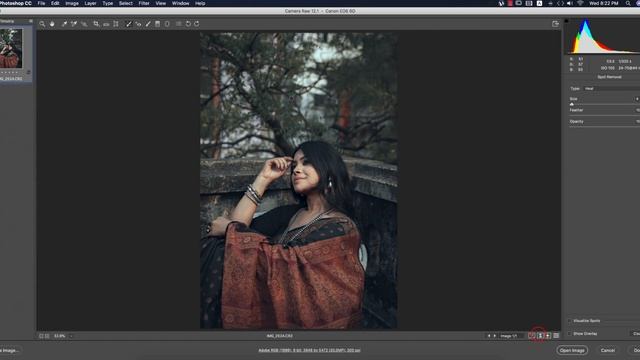Open macOS Spotlight search icon
Image resolution: width=640 pixels, height=360 pixels.
[x=628, y=3]
